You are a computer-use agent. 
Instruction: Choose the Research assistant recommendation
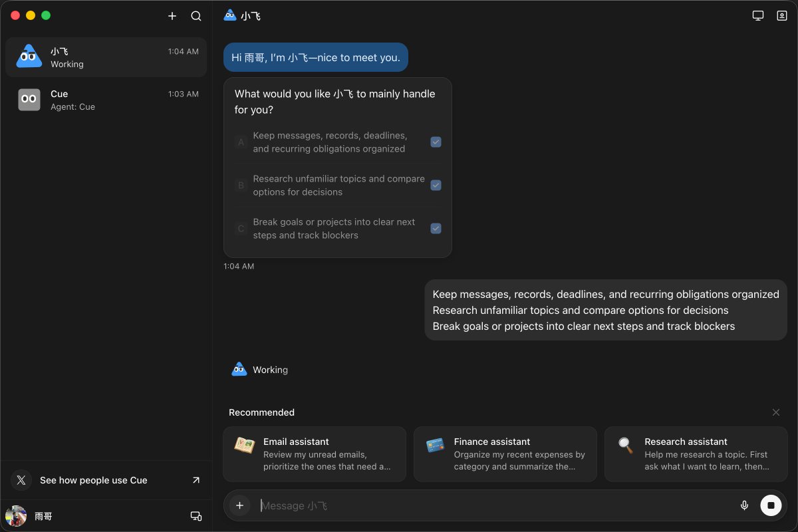click(696, 454)
